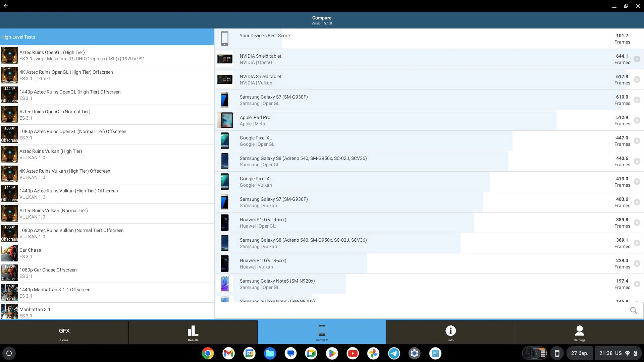Click Your Device's Best Score phone icon
The height and width of the screenshot is (362, 644).
coord(225,39)
